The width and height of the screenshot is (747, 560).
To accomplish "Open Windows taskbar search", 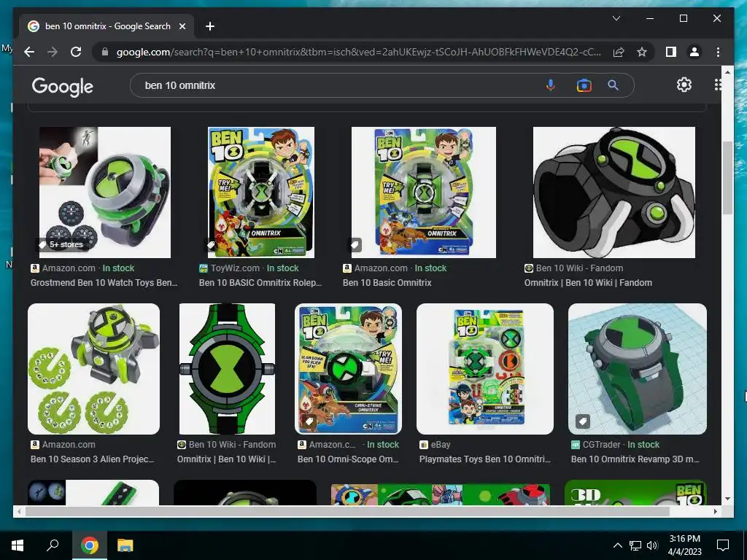I will (53, 545).
